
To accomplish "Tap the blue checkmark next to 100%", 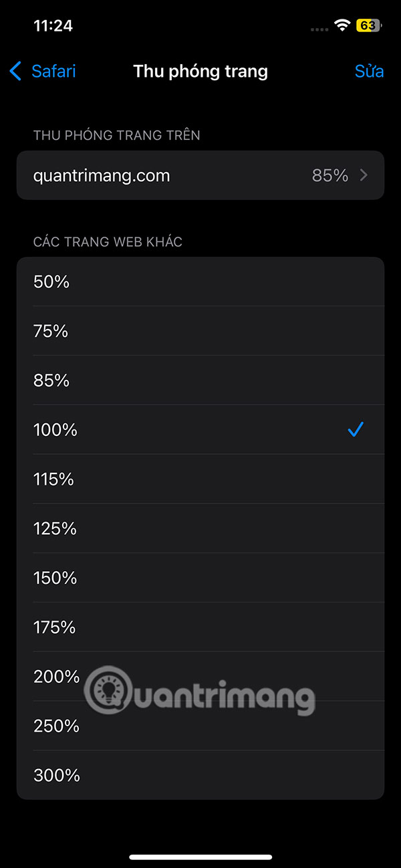I will [x=356, y=430].
